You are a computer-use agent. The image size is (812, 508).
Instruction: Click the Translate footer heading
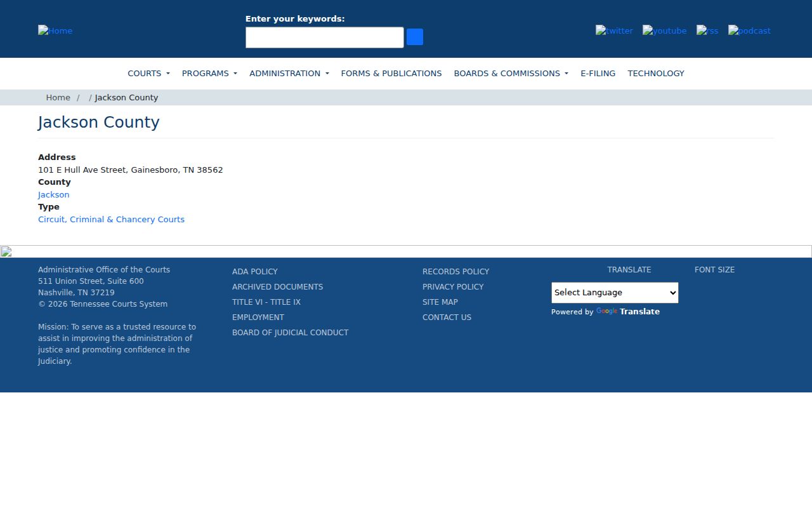coord(629,270)
